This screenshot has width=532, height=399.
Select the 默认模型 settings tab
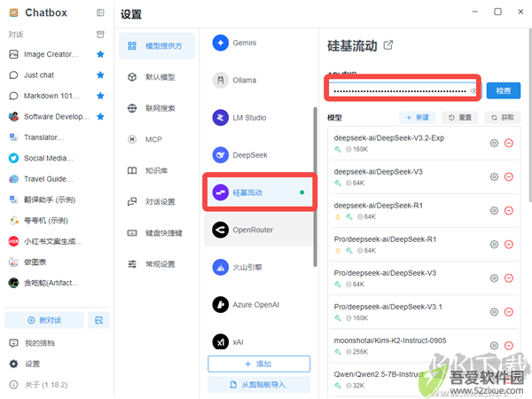pos(157,77)
